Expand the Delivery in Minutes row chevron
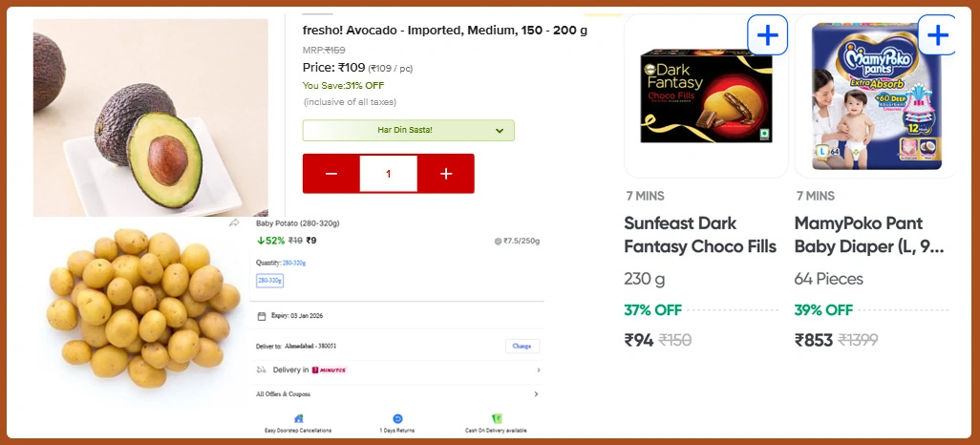The height and width of the screenshot is (445, 980). [538, 370]
